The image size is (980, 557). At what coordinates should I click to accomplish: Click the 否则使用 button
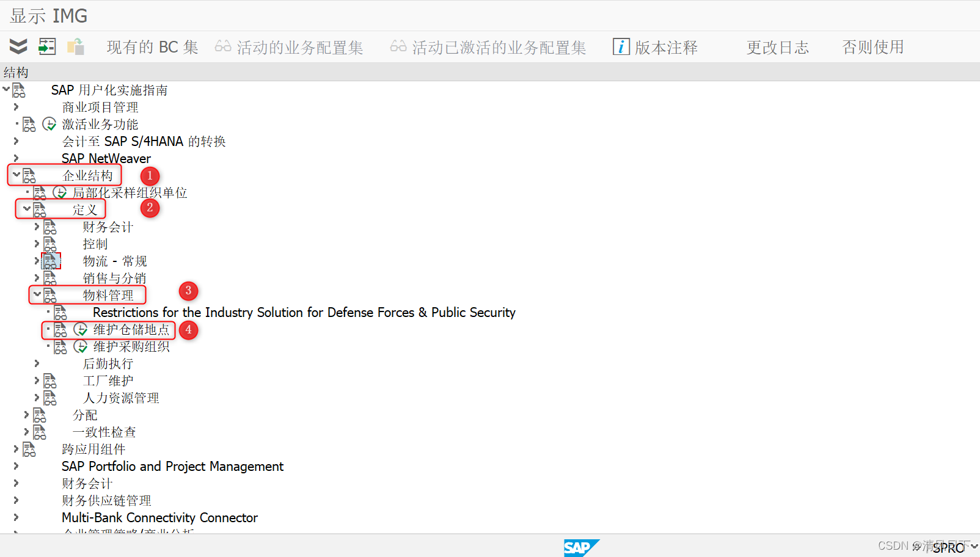point(872,47)
